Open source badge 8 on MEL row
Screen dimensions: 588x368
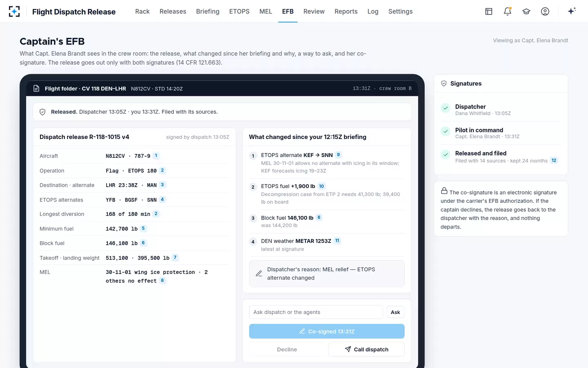(162, 280)
